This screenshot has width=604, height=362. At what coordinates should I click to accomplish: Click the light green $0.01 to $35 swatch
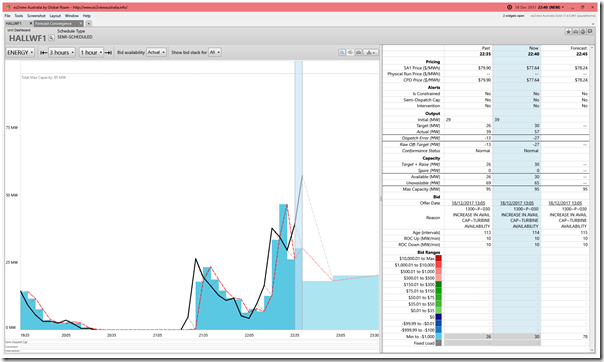click(x=438, y=310)
